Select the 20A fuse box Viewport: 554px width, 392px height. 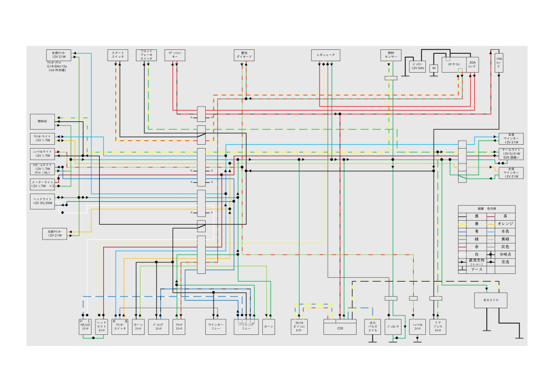point(472,65)
